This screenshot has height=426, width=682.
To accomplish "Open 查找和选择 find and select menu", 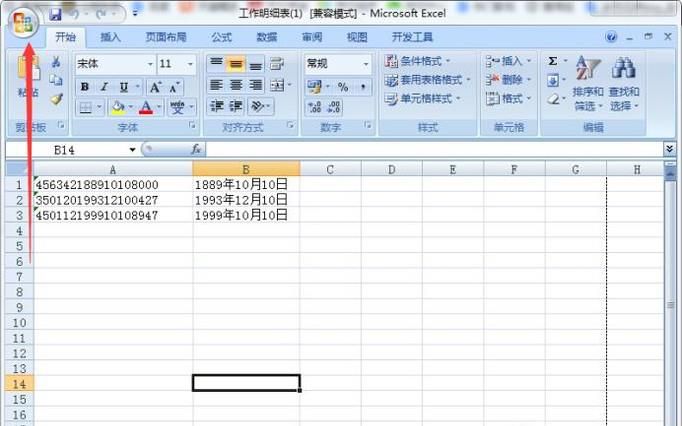I will pyautogui.click(x=623, y=84).
